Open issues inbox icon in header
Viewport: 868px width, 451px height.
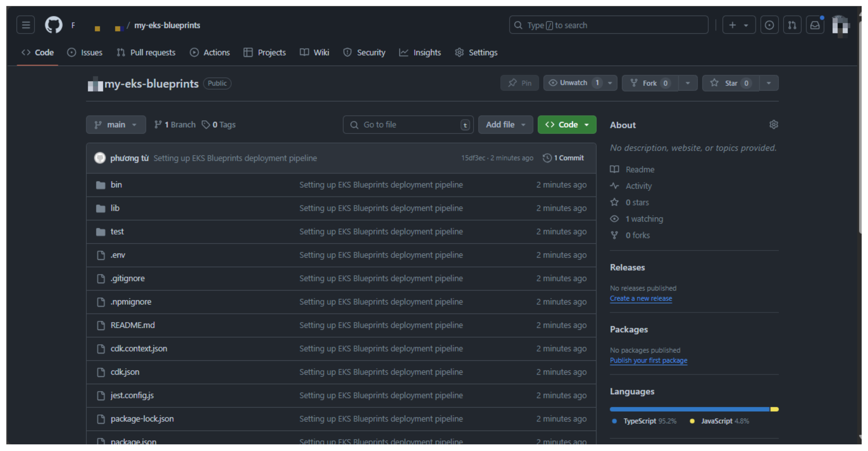769,25
